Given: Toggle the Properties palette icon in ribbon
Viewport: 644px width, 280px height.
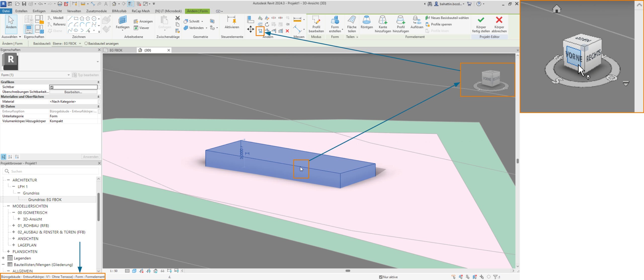Looking at the screenshot, I should pyautogui.click(x=29, y=29).
